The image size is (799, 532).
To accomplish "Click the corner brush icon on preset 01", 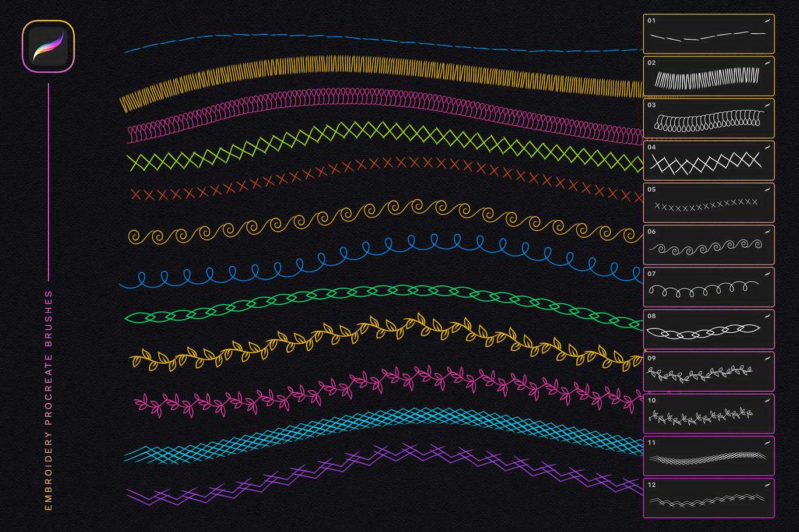I will tap(767, 20).
